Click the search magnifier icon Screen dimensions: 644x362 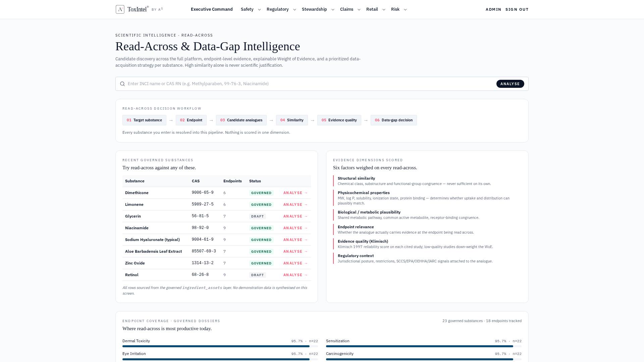pos(122,84)
